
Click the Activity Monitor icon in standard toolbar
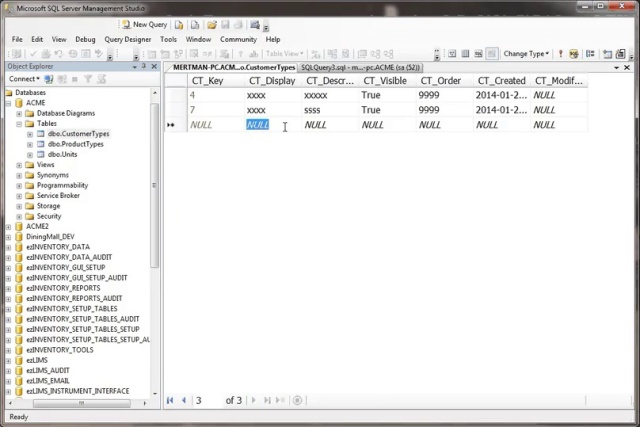tap(255, 25)
